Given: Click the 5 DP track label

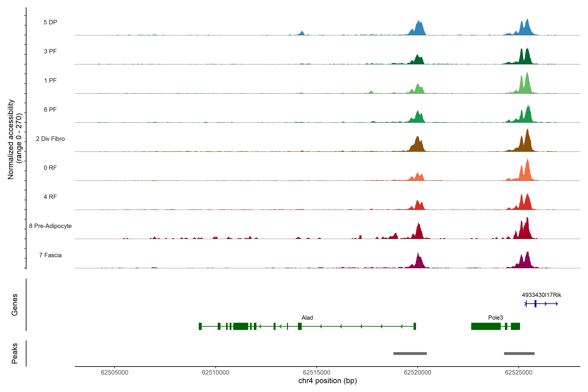Looking at the screenshot, I should pyautogui.click(x=50, y=22).
